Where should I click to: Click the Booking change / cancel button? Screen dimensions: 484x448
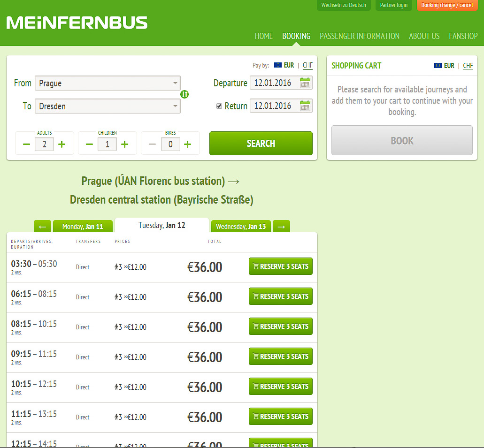pos(447,5)
